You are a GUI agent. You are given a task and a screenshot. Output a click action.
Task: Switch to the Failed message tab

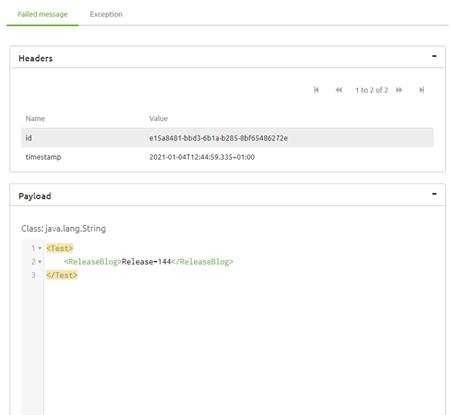pos(43,14)
